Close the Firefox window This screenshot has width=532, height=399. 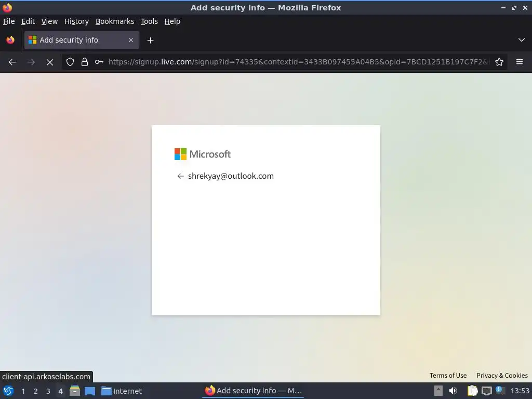pos(525,7)
